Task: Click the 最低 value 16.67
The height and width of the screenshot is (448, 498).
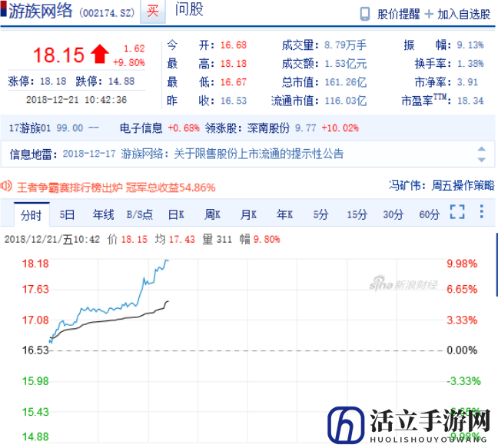Action: pyautogui.click(x=234, y=82)
